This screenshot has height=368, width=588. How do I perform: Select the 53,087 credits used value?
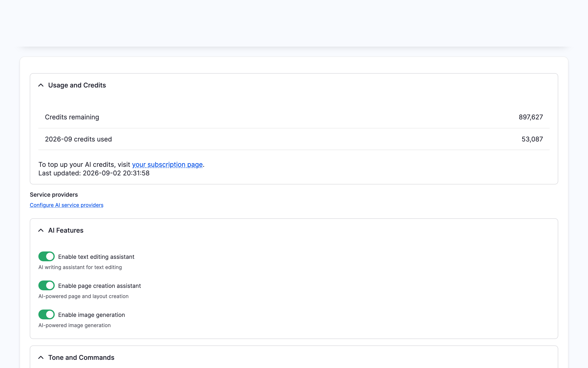point(532,139)
